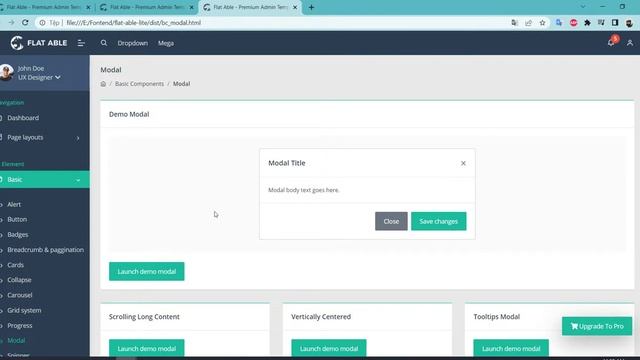Viewport: 640px width, 360px height.
Task: Select Modal in the sidebar
Action: 16,340
